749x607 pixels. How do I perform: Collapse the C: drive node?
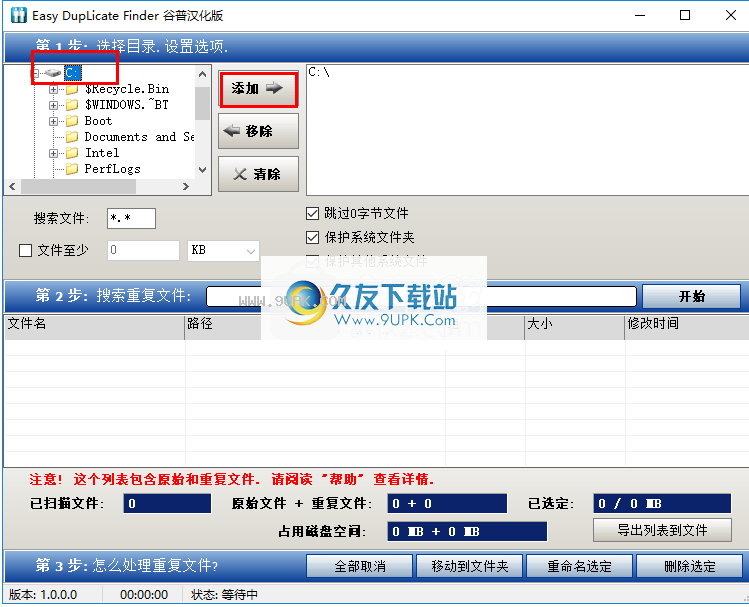[x=35, y=73]
